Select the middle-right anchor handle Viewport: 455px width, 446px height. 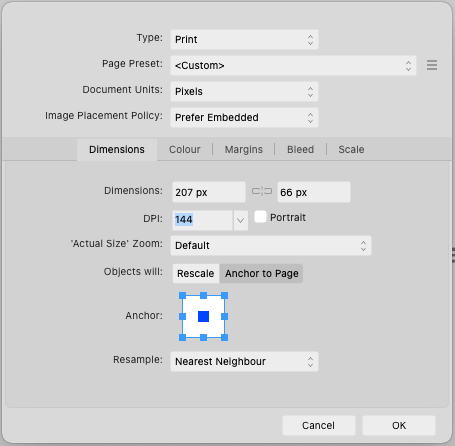(224, 316)
